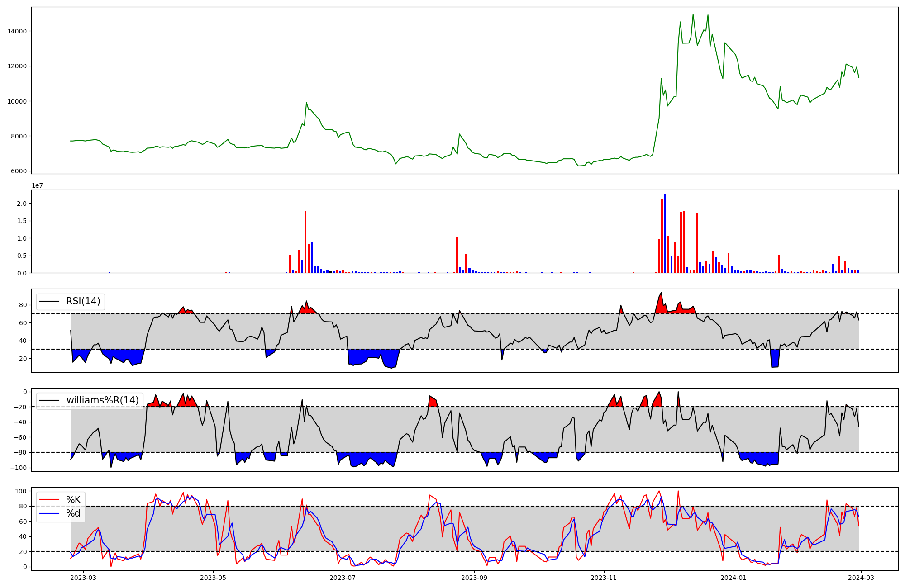Image resolution: width=905 pixels, height=588 pixels.
Task: Click the 2023-07 x-axis date label
Action: (x=343, y=578)
